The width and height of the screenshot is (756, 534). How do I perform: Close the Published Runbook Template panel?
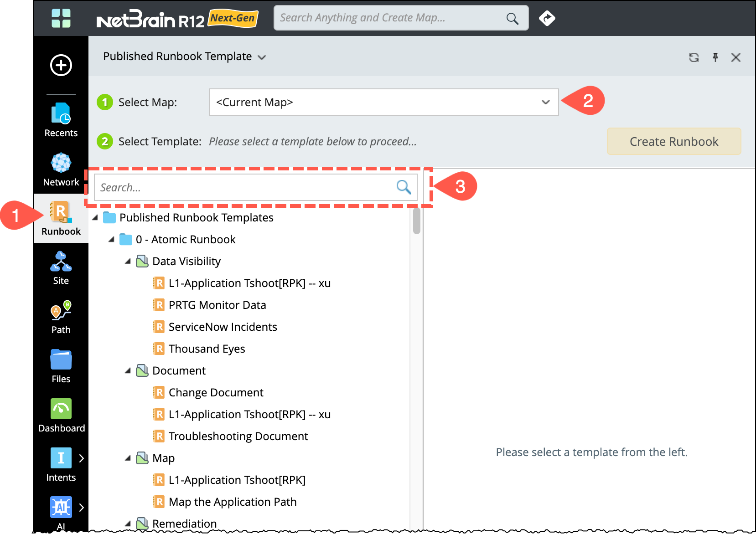[x=735, y=57]
